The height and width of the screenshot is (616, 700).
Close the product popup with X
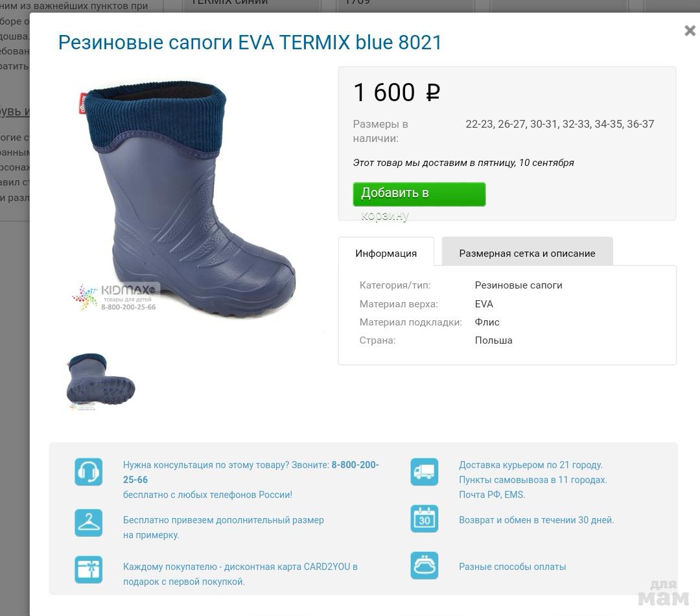point(690,30)
